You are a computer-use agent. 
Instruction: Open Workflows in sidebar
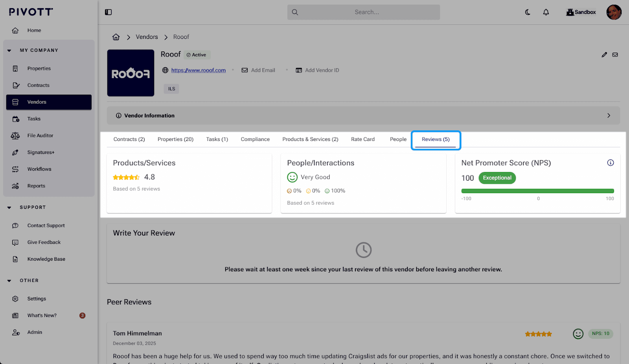49,169
